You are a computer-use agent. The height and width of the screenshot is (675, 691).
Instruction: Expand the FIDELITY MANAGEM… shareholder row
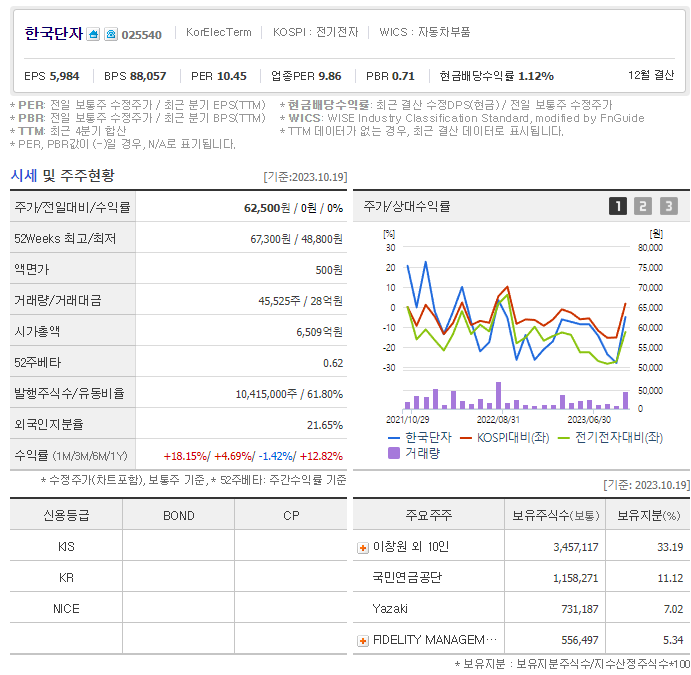point(363,641)
